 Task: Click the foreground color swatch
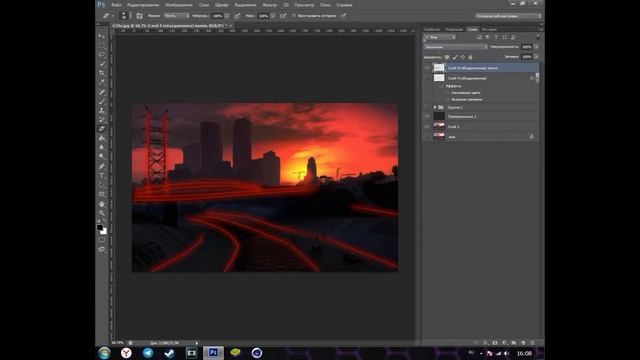coord(100,227)
